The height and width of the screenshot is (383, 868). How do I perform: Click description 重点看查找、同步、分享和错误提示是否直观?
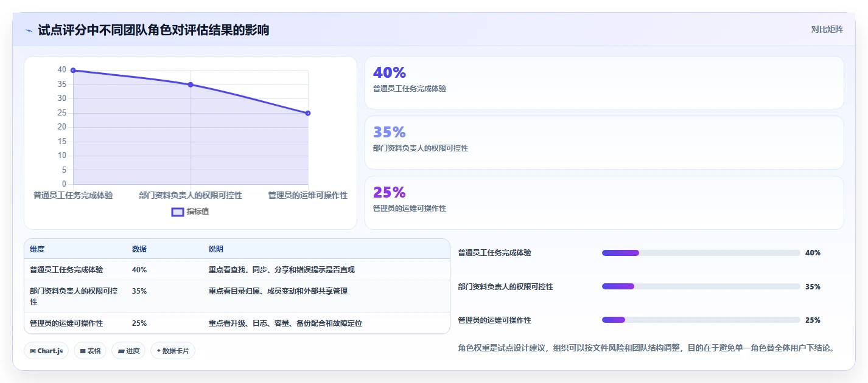click(x=282, y=270)
